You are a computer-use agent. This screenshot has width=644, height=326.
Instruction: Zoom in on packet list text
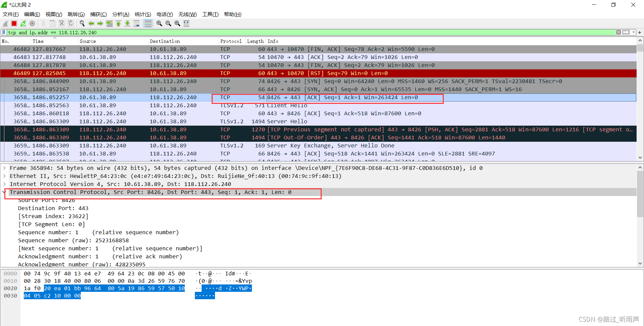[x=159, y=23]
